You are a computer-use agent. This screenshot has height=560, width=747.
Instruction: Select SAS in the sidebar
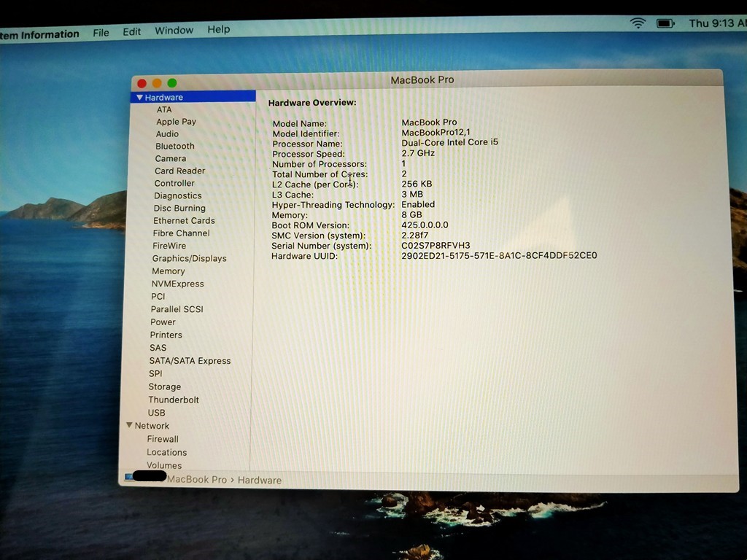(158, 348)
